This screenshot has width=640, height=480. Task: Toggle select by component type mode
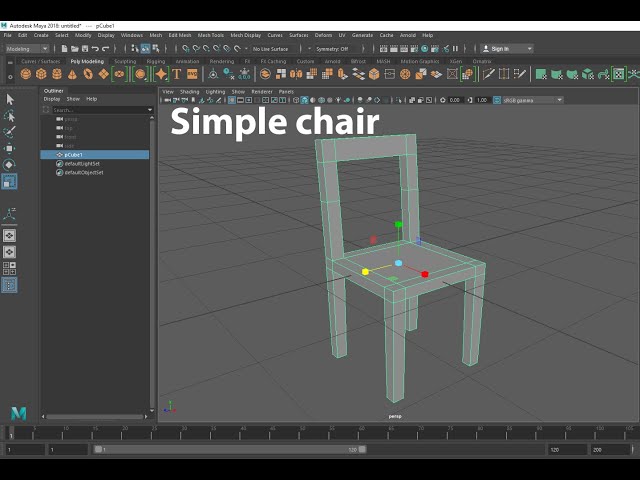156,49
